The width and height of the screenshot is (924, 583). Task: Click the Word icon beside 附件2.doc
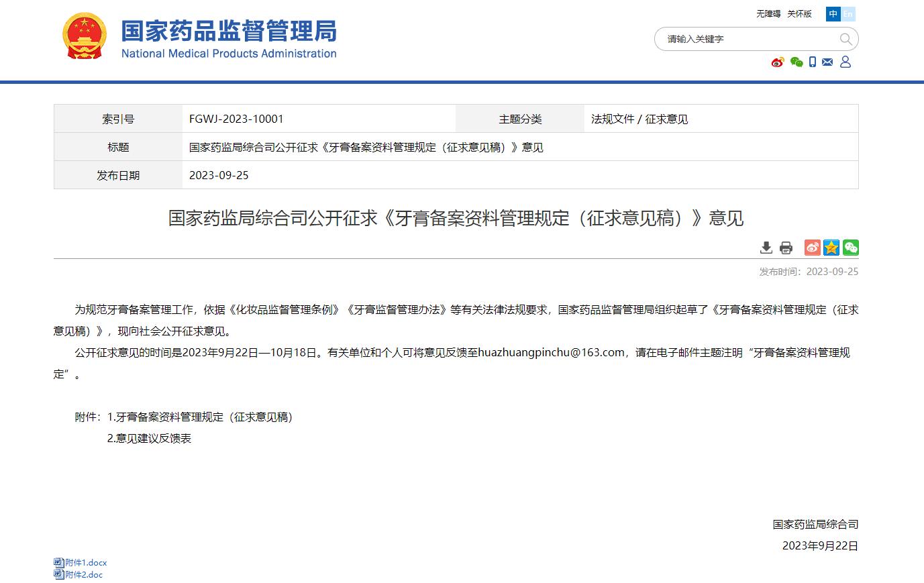[59, 574]
